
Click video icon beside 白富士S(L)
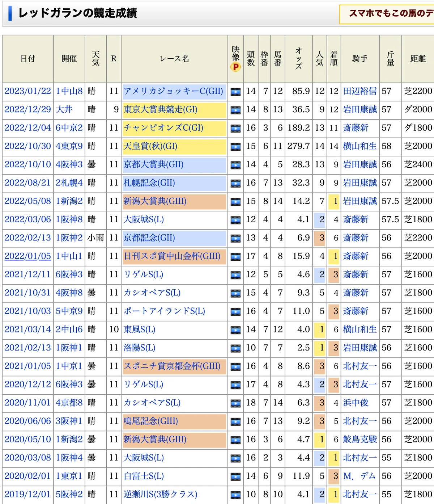[x=235, y=477]
